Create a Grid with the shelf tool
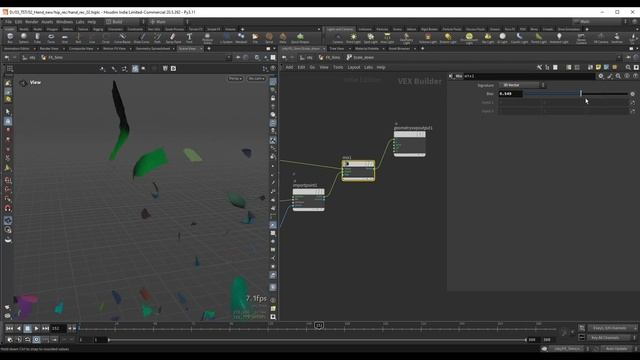Viewport: 640px width, 360px height. [x=64, y=38]
